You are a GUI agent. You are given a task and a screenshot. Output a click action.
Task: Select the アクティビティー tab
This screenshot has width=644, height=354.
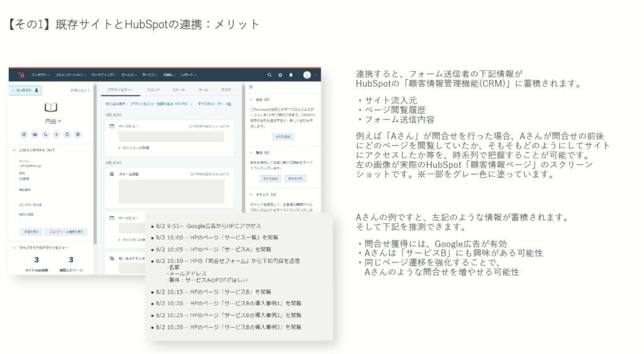tap(120, 89)
